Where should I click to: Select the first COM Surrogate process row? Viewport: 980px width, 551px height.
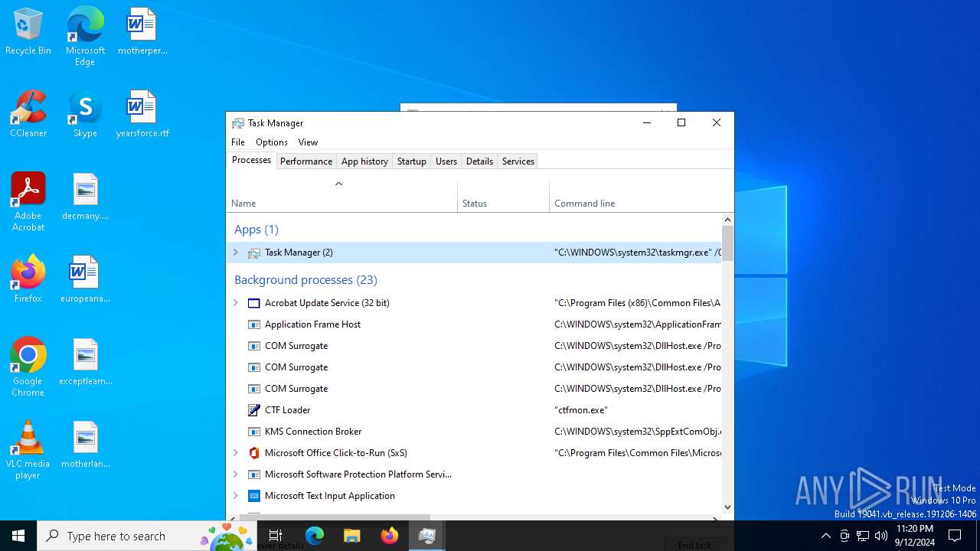tap(474, 346)
